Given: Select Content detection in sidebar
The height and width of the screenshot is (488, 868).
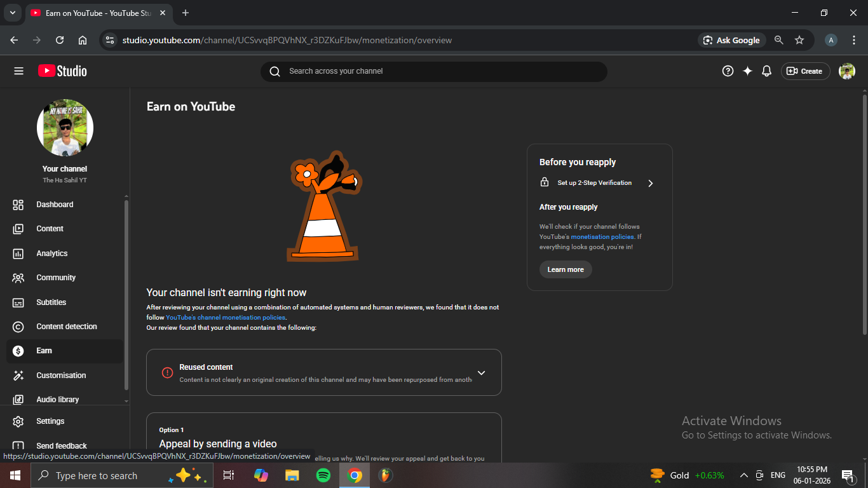Looking at the screenshot, I should click(67, 327).
